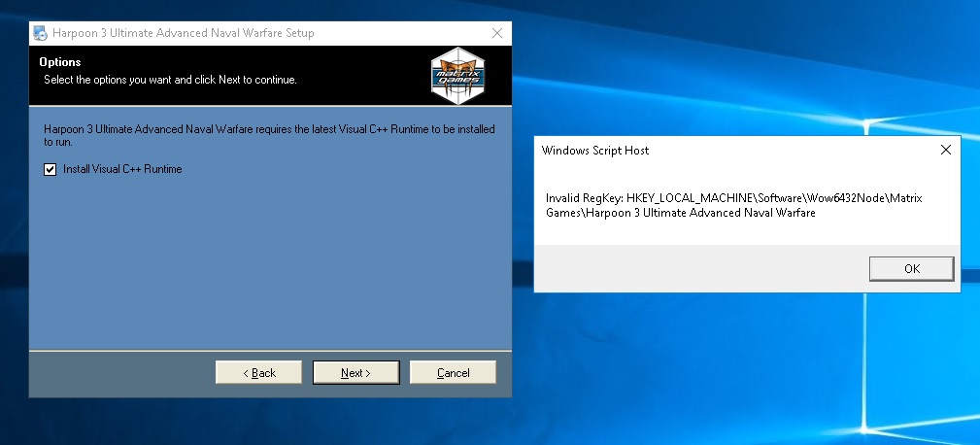The width and height of the screenshot is (980, 445).
Task: Close the Windows Script Host dialog
Action: (946, 150)
